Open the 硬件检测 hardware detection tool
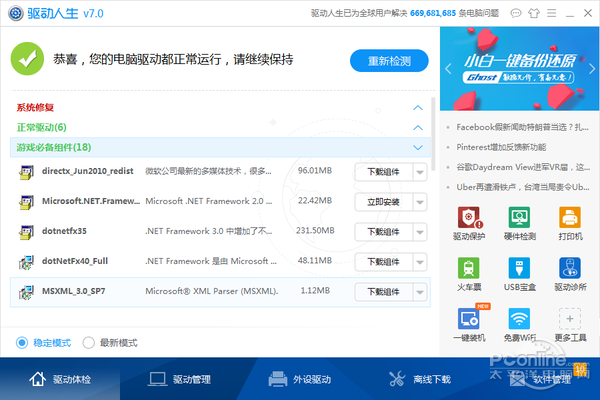 tap(519, 224)
